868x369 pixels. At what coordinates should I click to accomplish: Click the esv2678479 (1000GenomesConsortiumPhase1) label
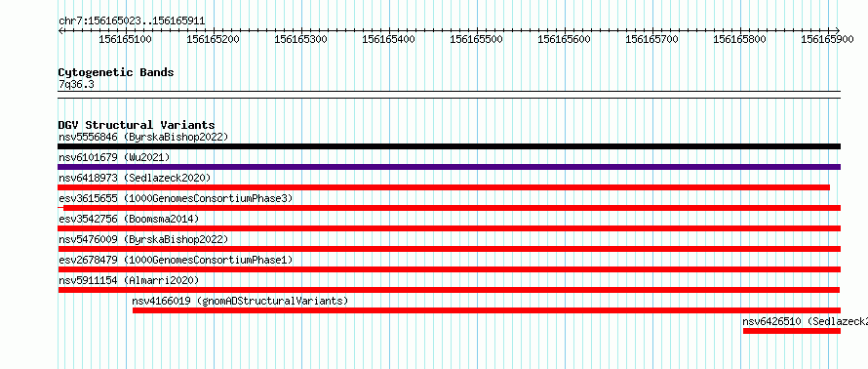click(x=176, y=260)
